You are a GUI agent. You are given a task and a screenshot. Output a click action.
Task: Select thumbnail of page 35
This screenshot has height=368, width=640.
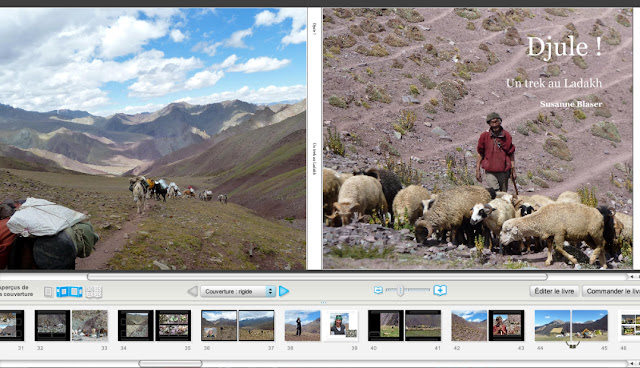(x=173, y=325)
